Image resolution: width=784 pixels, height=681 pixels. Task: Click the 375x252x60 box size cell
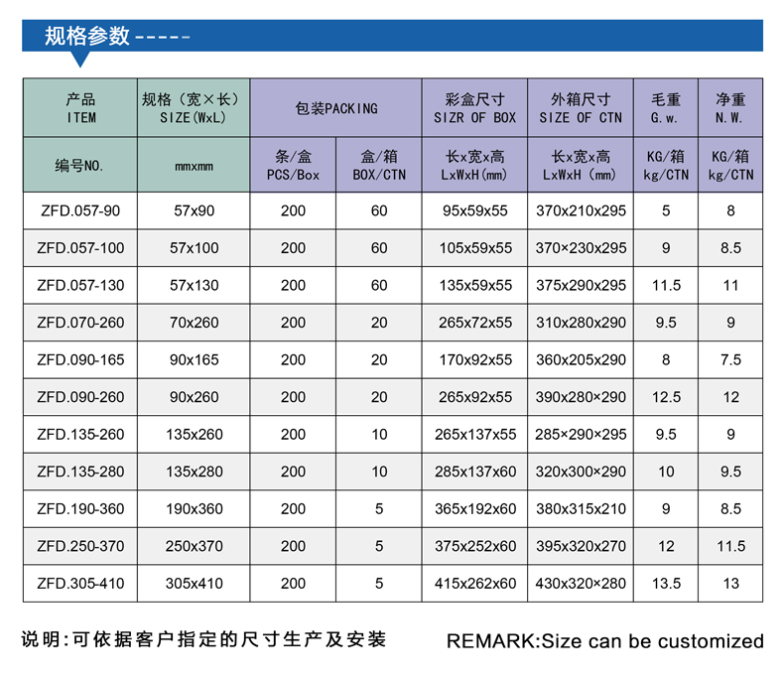click(x=475, y=546)
